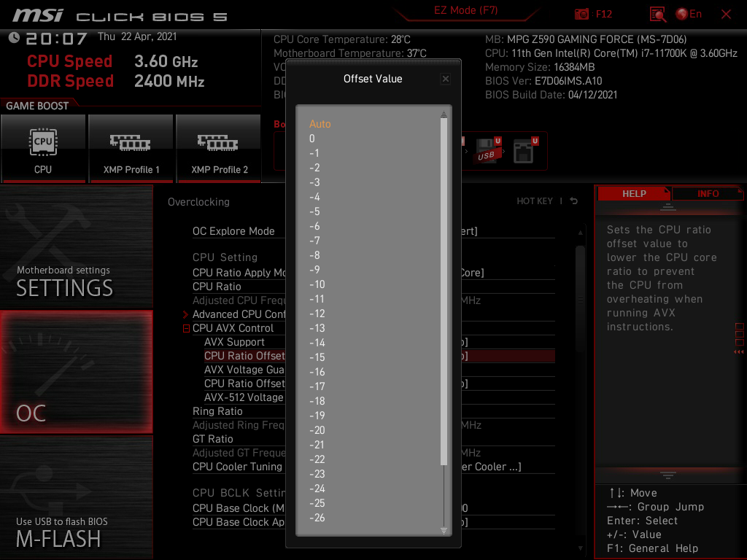Select offset value -23
Viewport: 747px width, 560px height.
(x=317, y=474)
